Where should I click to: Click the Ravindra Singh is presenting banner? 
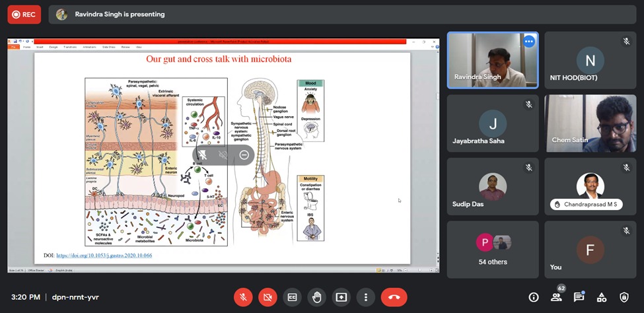[x=342, y=15]
